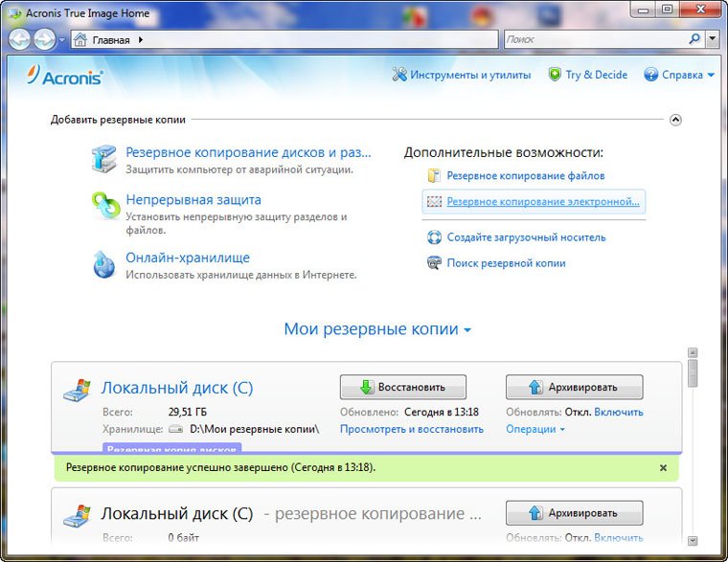Click in the Поиск search field
728x562 pixels.
pyautogui.click(x=592, y=40)
